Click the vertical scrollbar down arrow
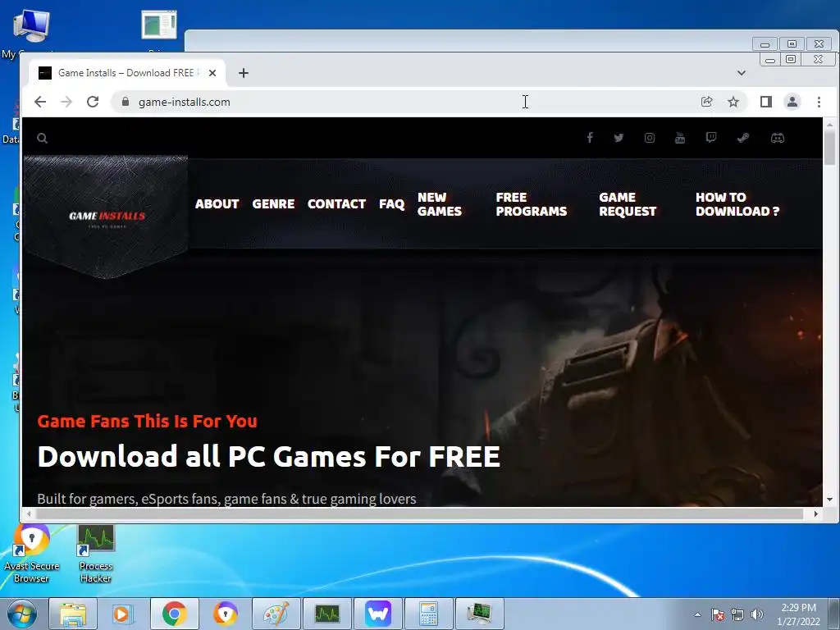This screenshot has width=840, height=630. tap(829, 500)
